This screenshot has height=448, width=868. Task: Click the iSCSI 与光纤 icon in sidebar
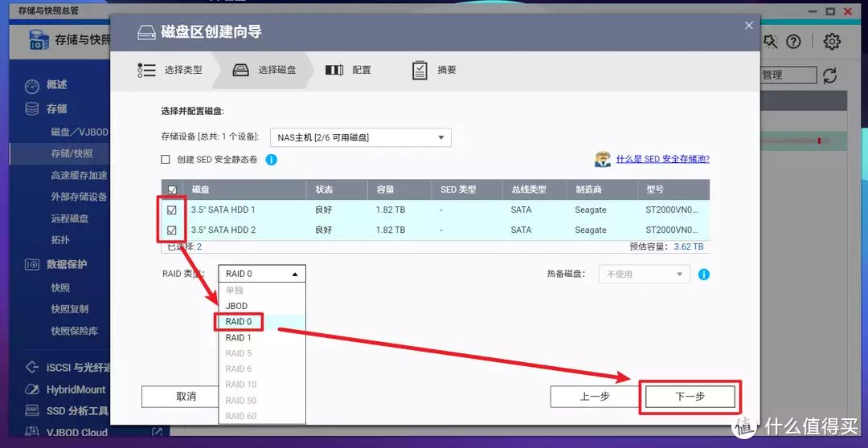(x=32, y=367)
